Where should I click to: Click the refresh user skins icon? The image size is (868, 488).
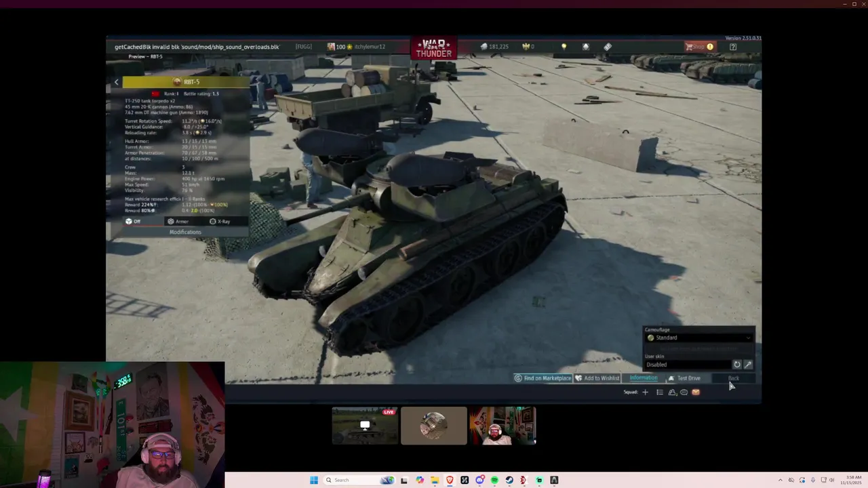pyautogui.click(x=737, y=365)
